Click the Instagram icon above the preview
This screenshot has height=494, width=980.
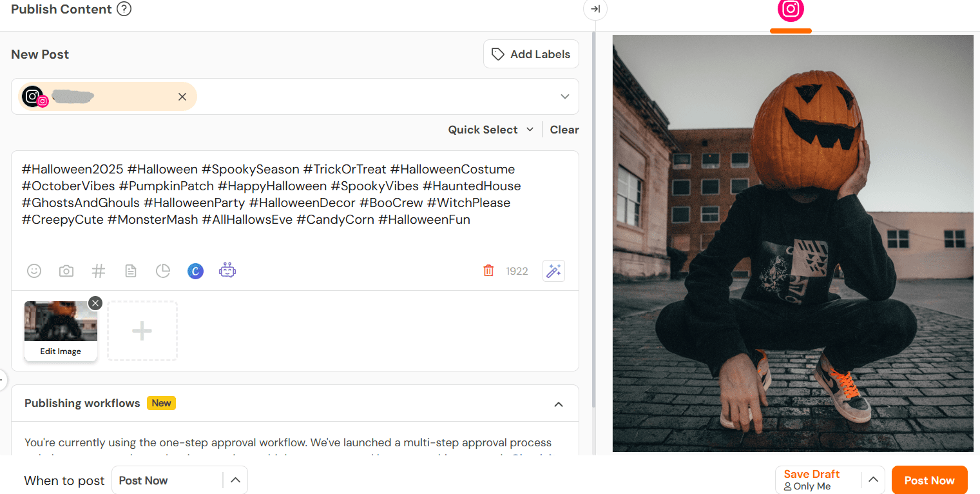791,12
